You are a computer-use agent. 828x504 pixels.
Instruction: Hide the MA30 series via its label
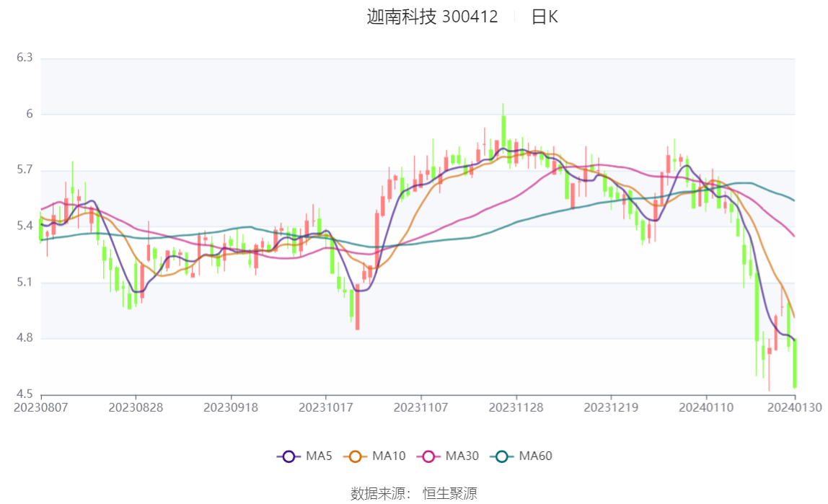click(462, 456)
